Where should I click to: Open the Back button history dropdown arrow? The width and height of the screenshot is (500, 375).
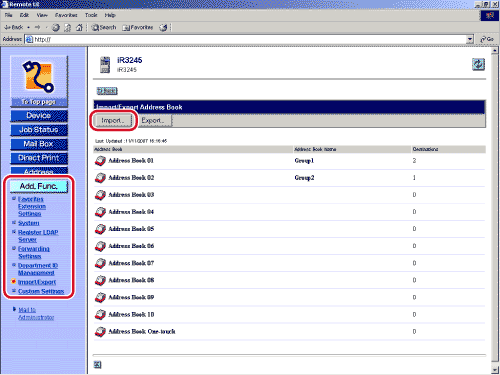pos(29,27)
